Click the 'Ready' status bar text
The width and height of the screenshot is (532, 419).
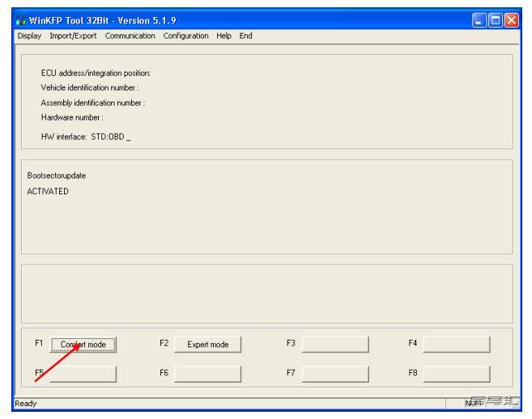click(26, 404)
